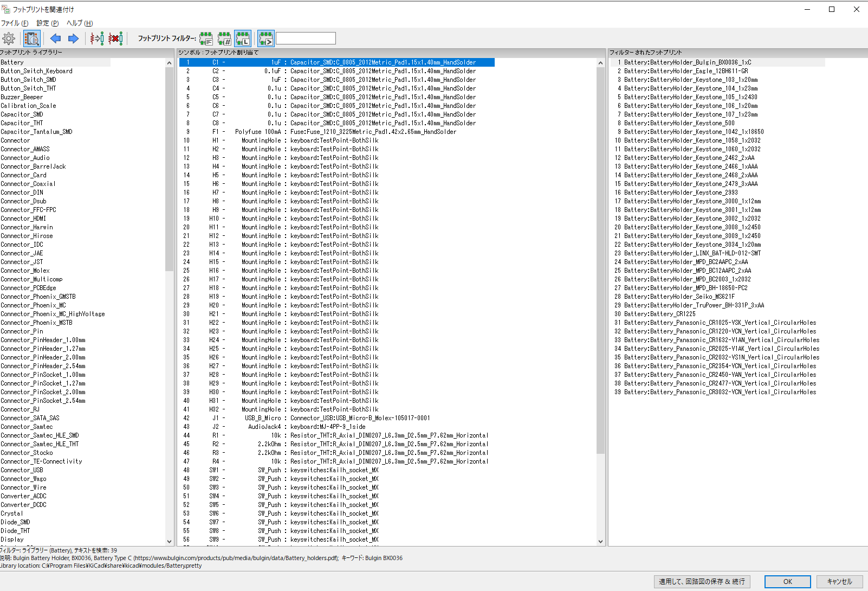Click the symbol list scrollbar thumb
This screenshot has width=868, height=591.
click(600, 261)
